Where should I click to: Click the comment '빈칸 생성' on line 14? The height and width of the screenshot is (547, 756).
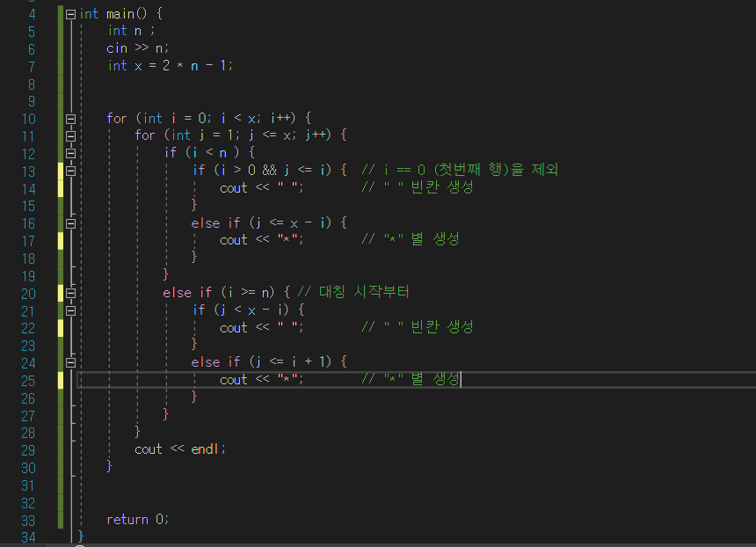pos(441,187)
